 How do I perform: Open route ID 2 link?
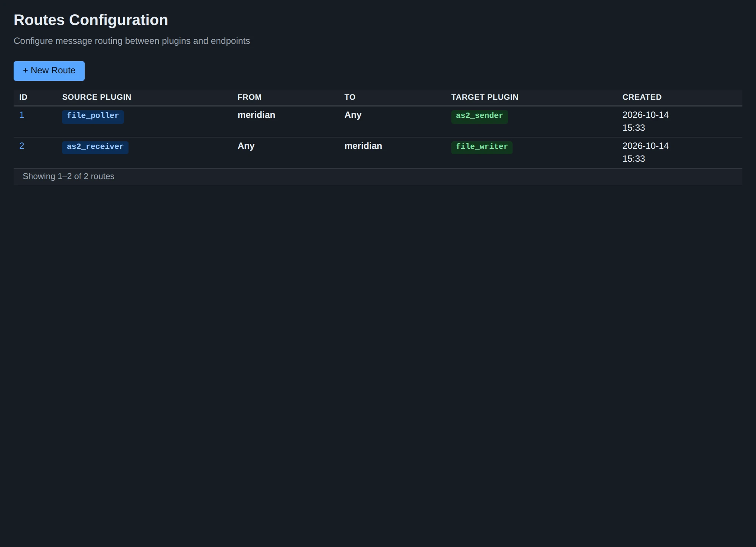point(22,146)
